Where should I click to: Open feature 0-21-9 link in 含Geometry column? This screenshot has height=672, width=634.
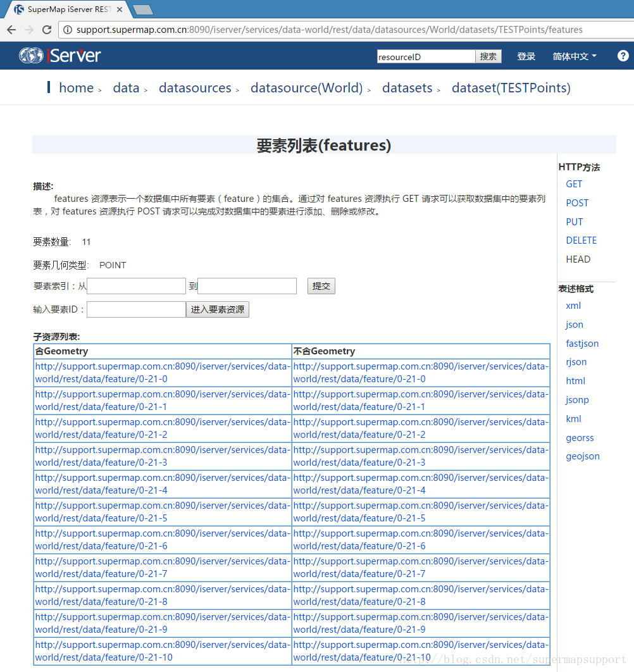tap(163, 623)
